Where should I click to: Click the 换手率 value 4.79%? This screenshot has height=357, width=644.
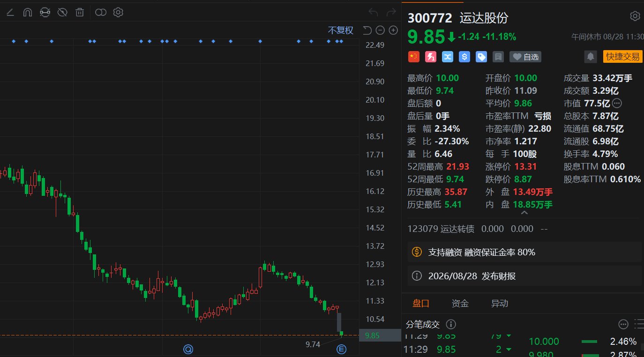[x=605, y=154]
